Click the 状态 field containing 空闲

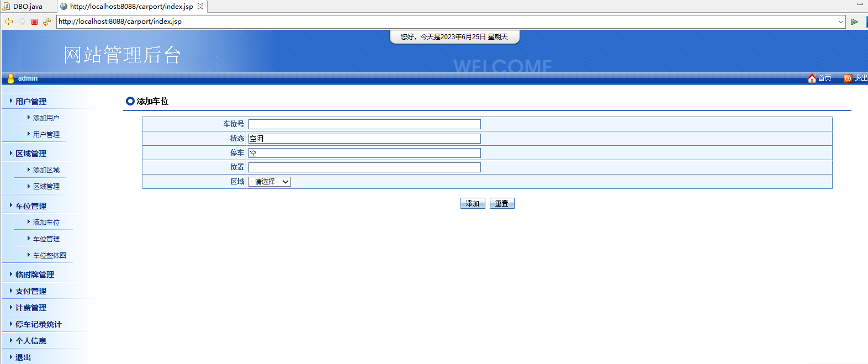[x=364, y=139]
